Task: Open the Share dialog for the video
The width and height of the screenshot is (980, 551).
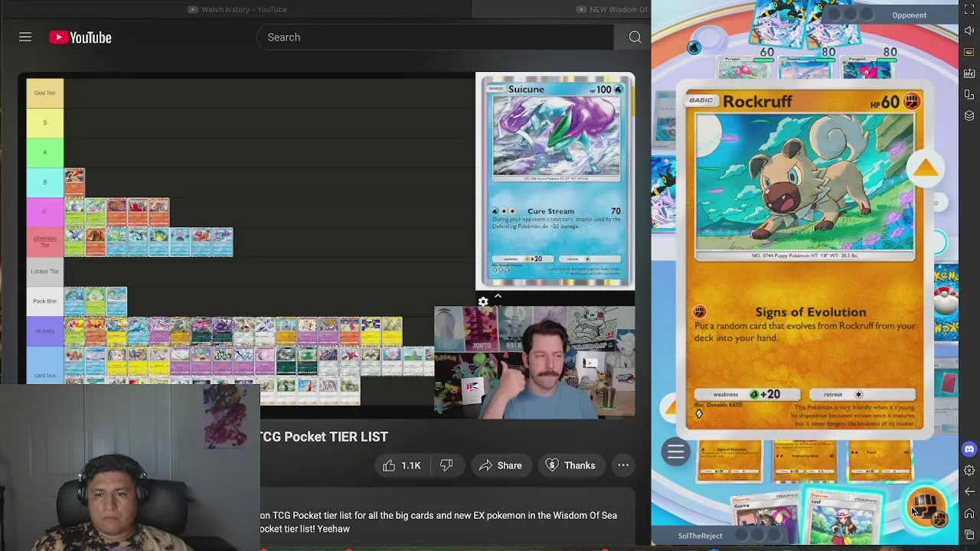Action: pos(500,465)
